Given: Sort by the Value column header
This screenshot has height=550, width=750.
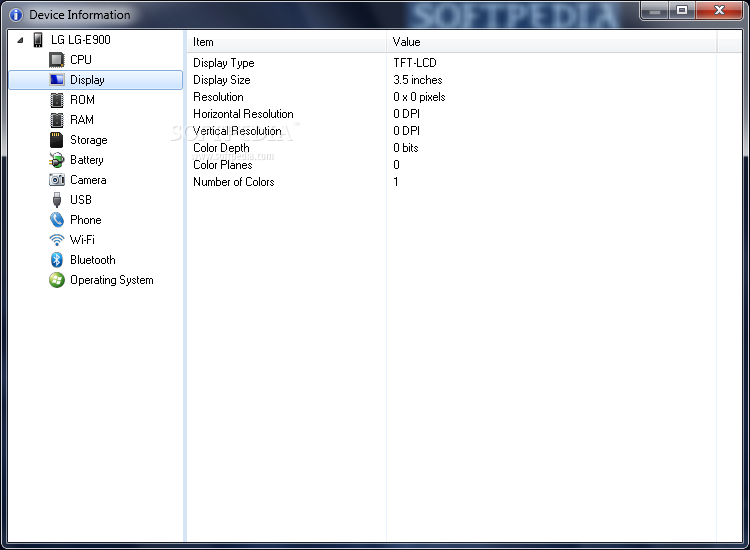Looking at the screenshot, I should click(x=551, y=42).
